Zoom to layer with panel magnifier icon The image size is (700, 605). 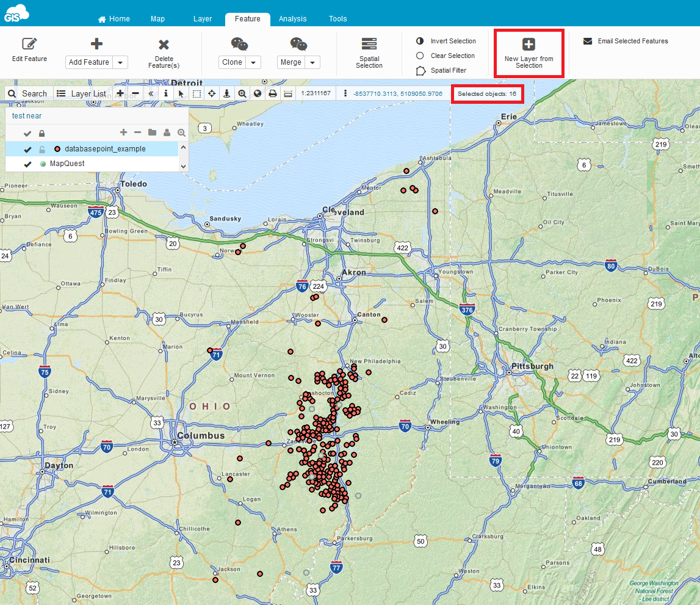click(181, 132)
